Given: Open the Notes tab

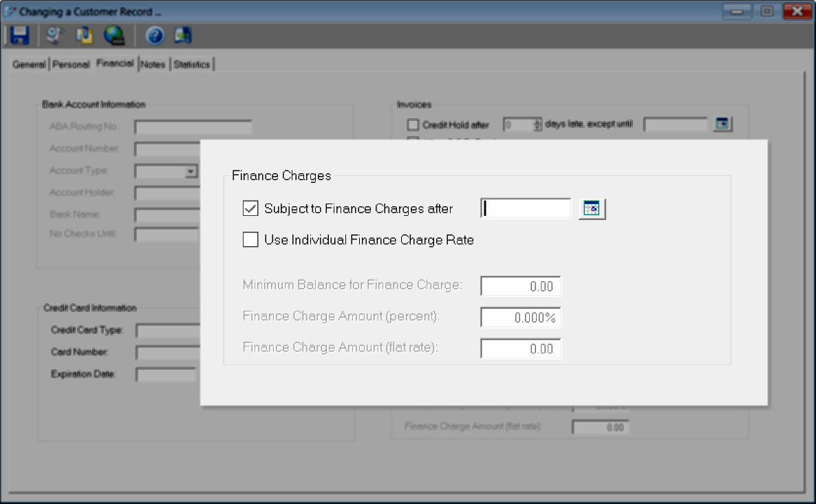Looking at the screenshot, I should pyautogui.click(x=153, y=65).
